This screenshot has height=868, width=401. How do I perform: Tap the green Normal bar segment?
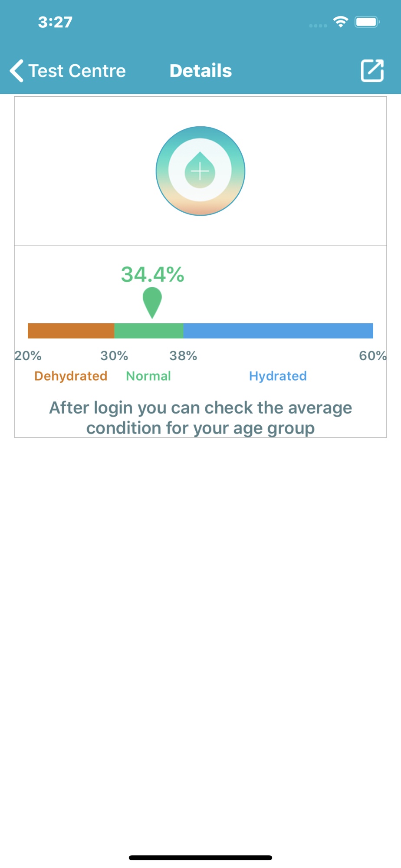tap(149, 331)
